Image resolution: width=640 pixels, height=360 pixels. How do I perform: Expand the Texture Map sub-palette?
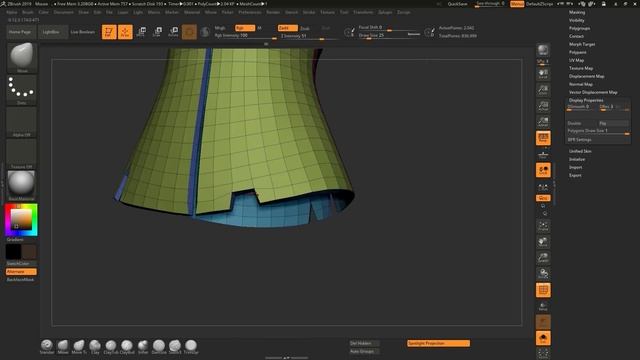click(581, 68)
